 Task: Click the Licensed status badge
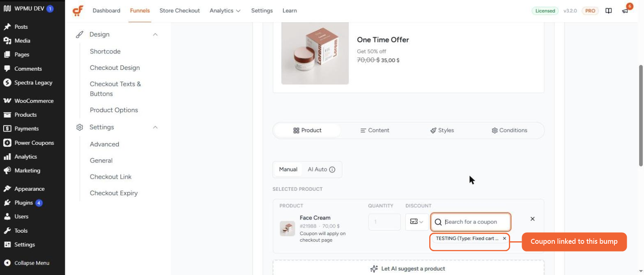(545, 11)
